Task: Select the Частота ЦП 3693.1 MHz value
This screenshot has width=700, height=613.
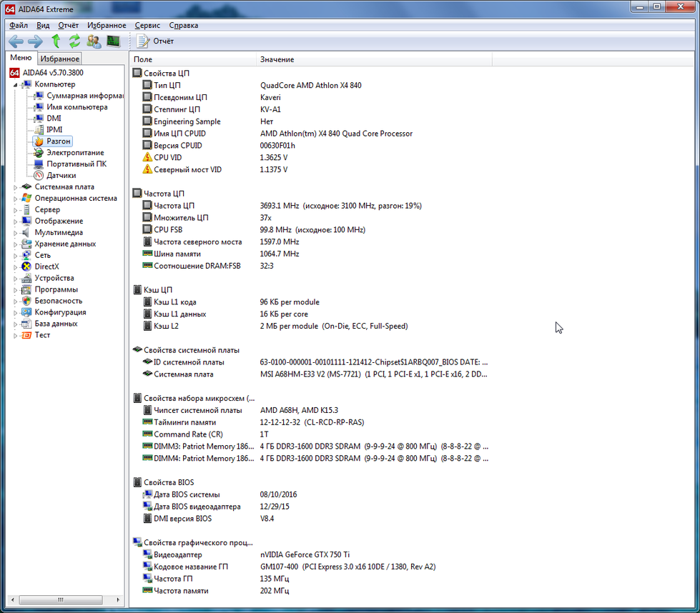Action: 340,206
